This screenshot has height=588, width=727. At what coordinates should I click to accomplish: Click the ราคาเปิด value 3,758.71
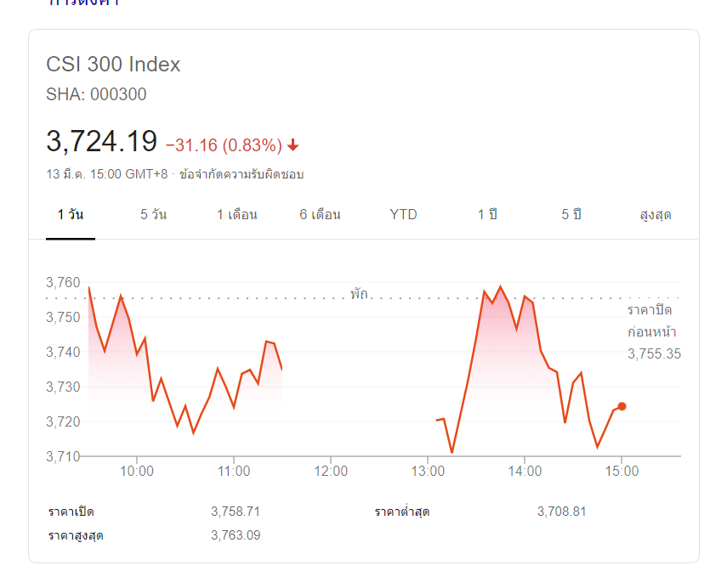236,512
